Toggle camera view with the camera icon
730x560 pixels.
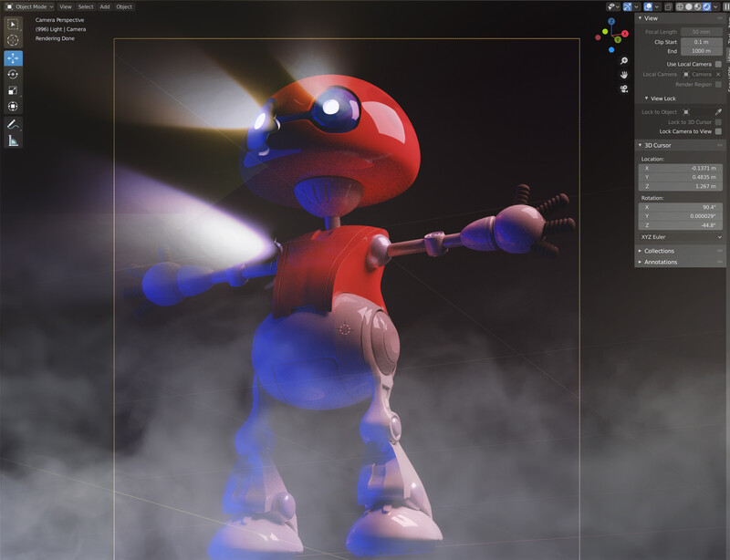click(624, 88)
